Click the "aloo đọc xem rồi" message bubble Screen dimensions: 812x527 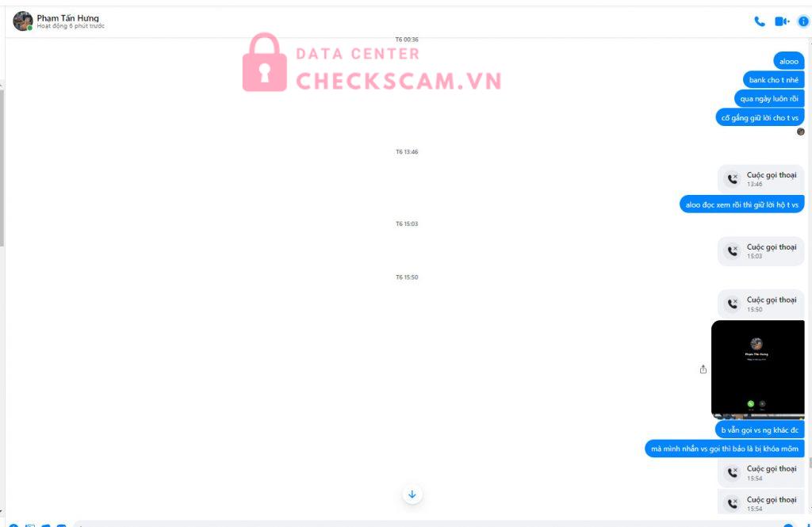(x=741, y=204)
